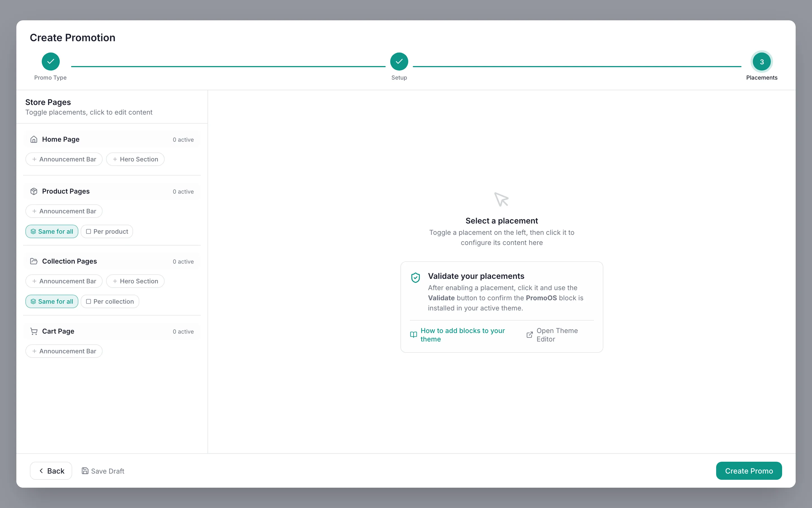Open the Cart Page section header
This screenshot has width=812, height=508.
coord(112,331)
